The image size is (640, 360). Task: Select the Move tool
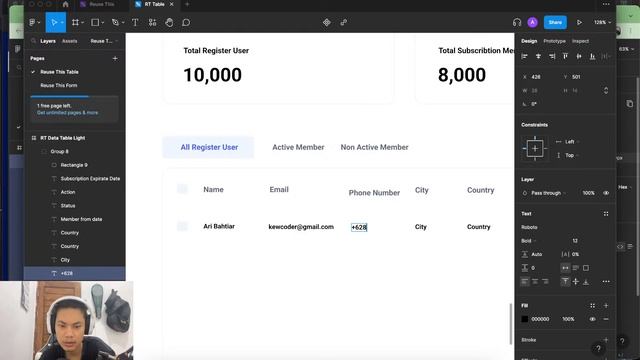[54, 22]
